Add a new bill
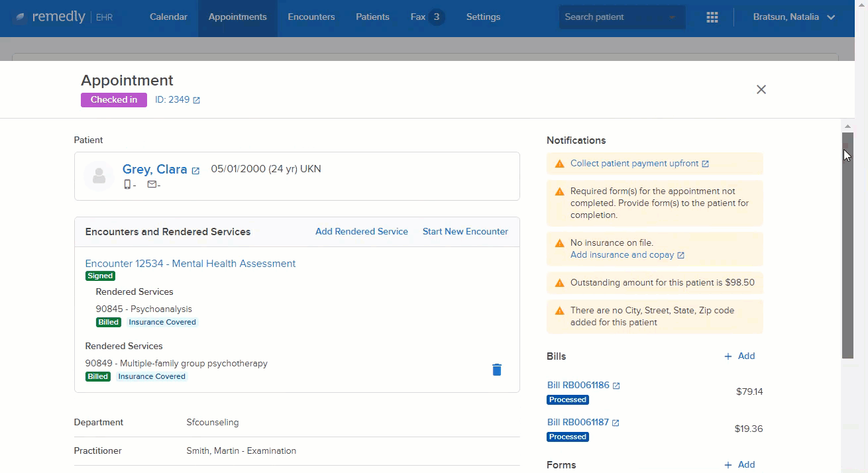Screen dimensions: 868x473 click(x=739, y=356)
